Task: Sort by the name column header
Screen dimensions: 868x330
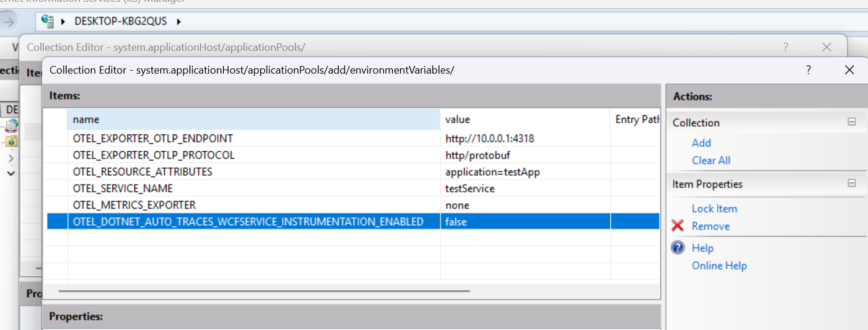Action: pyautogui.click(x=253, y=119)
